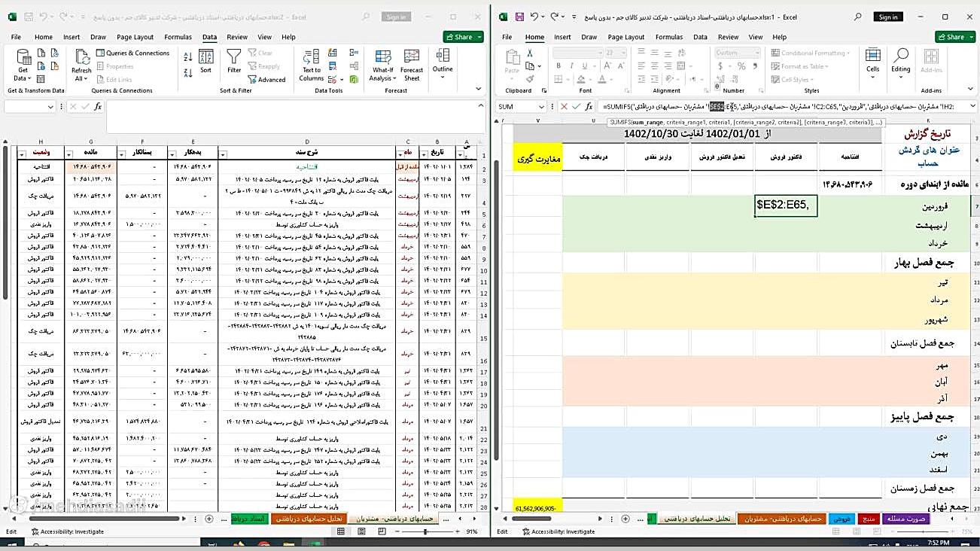The height and width of the screenshot is (551, 980).
Task: Open the Sort dialog button in left window
Action: pyautogui.click(x=205, y=62)
